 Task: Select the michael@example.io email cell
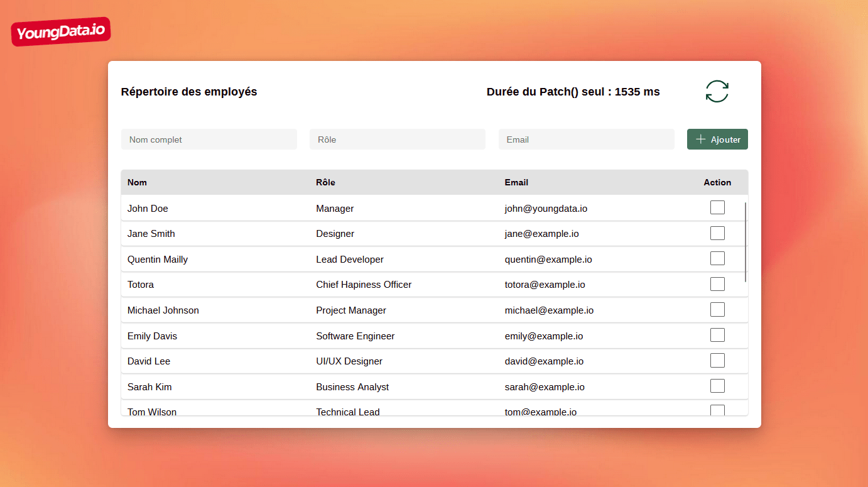tap(550, 310)
